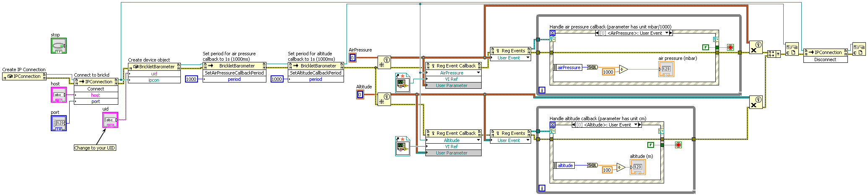Go to previous case of Altitude event structure
This screenshot has height=196, width=868.
[x=573, y=125]
